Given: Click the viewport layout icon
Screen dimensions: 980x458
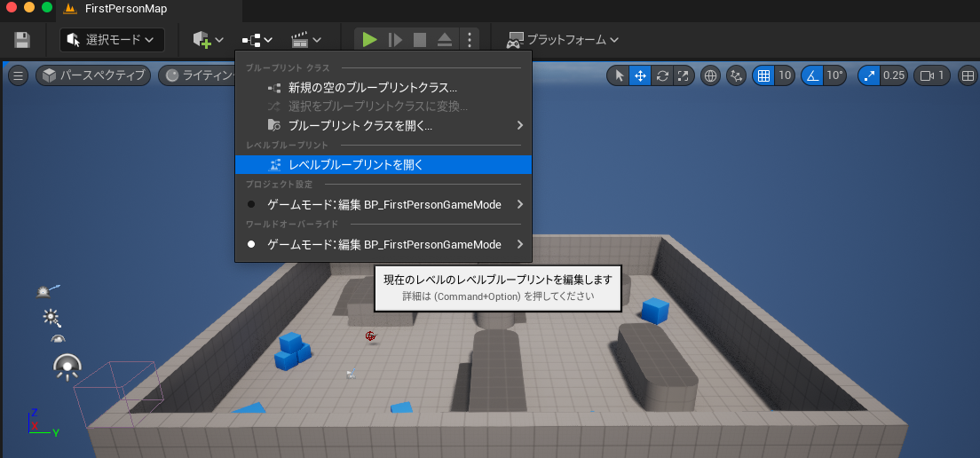Looking at the screenshot, I should click(968, 75).
